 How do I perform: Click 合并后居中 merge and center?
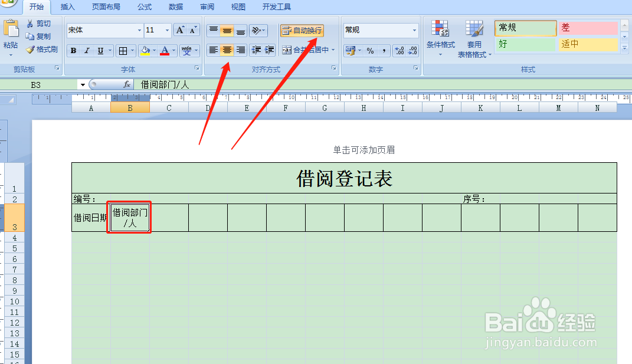(x=305, y=50)
